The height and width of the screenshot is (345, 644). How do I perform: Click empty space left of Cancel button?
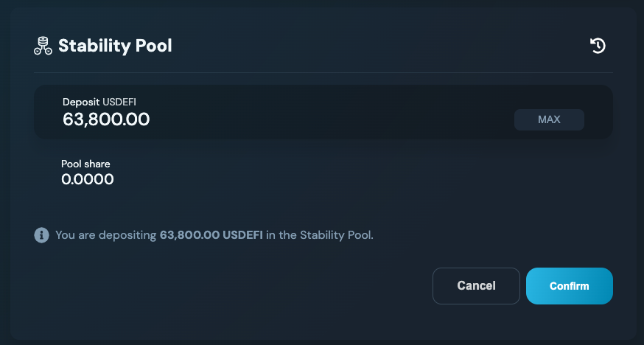point(258,286)
